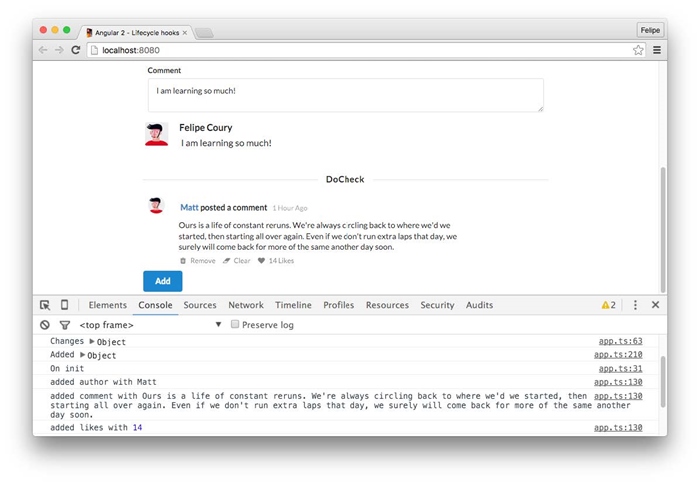Click the trash icon beside Remove
700x483 pixels.
(183, 261)
